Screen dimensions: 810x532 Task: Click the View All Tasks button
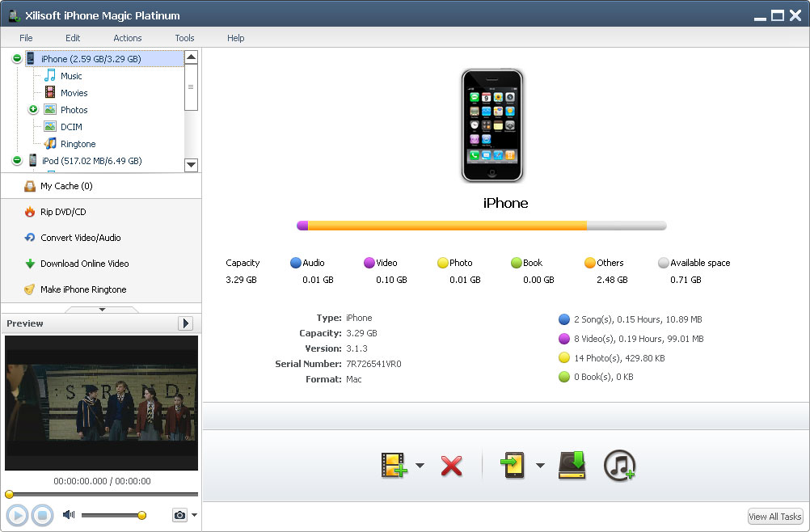tap(774, 517)
